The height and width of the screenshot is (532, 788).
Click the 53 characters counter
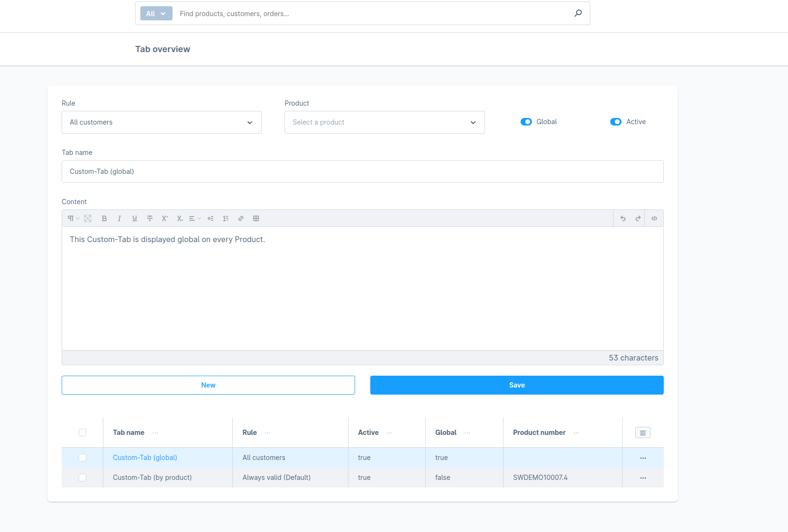633,358
